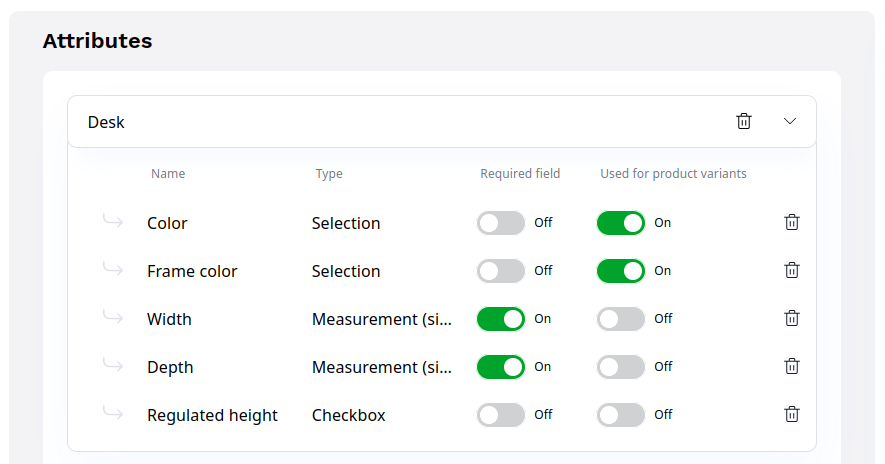Open the Type selection for Color
The width and height of the screenshot is (885, 464).
[x=346, y=223]
